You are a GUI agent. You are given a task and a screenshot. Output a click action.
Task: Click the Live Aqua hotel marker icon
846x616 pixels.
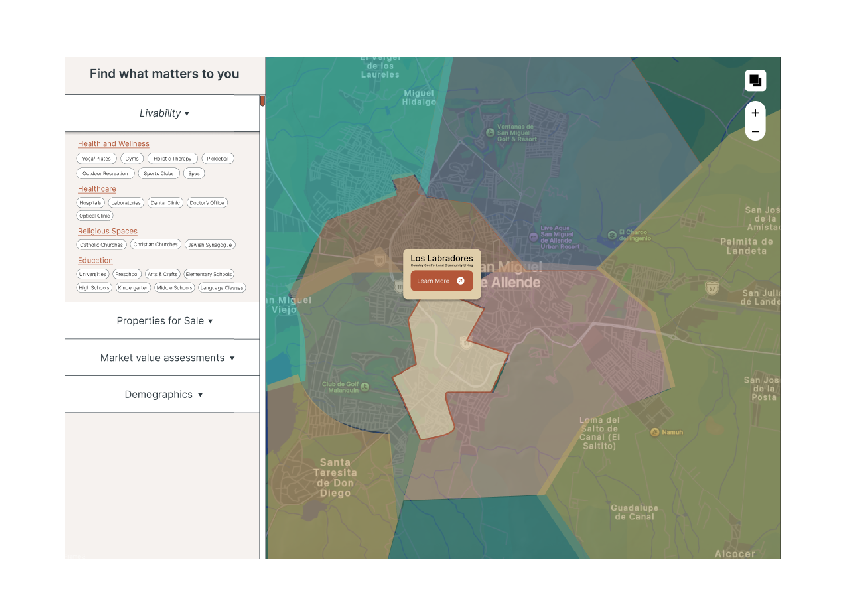coord(533,237)
